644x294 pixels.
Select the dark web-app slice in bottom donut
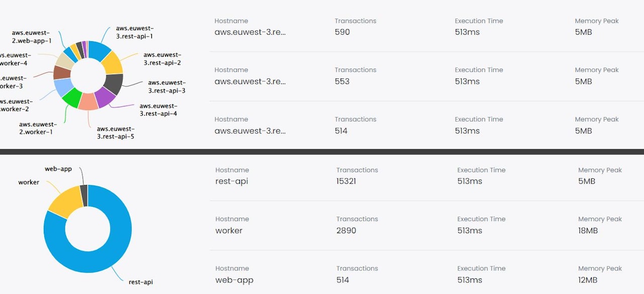[84, 195]
